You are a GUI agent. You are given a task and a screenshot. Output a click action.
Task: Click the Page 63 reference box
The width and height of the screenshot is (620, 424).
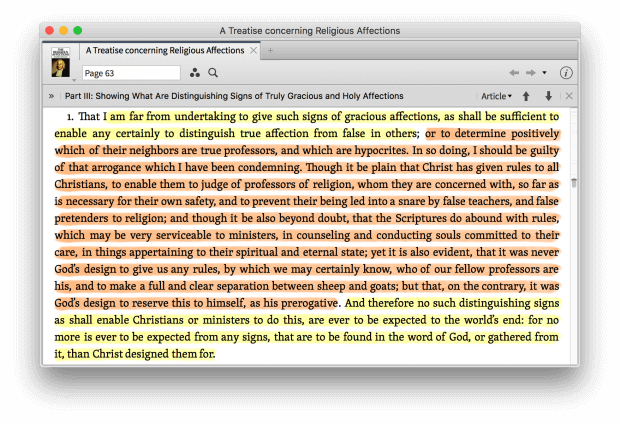130,73
